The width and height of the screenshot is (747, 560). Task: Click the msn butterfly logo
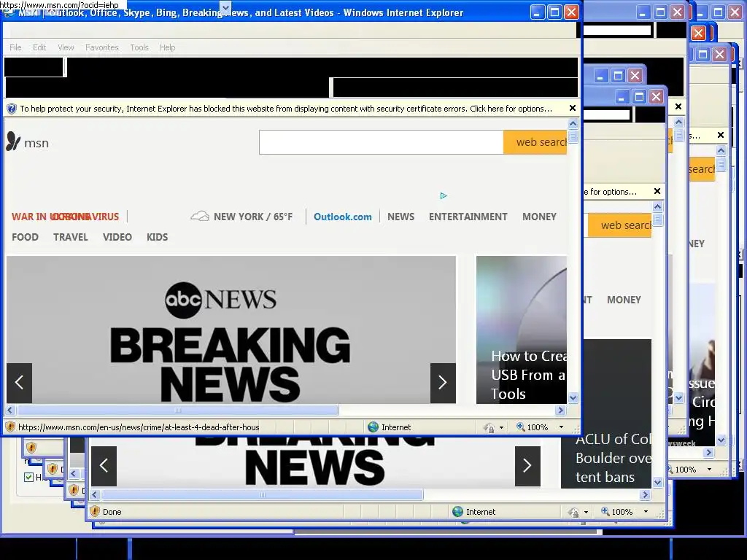pyautogui.click(x=13, y=142)
